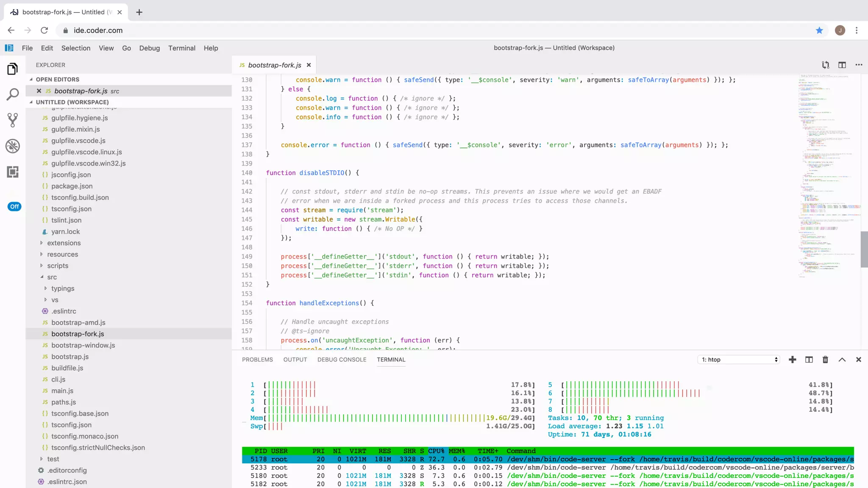Add a new terminal with plus icon
868x488 pixels.
pyautogui.click(x=792, y=360)
